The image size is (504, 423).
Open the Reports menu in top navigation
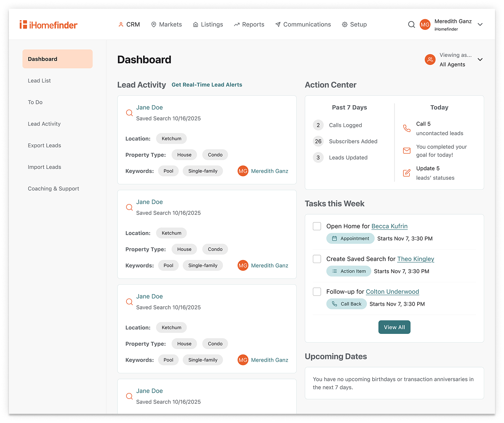point(249,25)
